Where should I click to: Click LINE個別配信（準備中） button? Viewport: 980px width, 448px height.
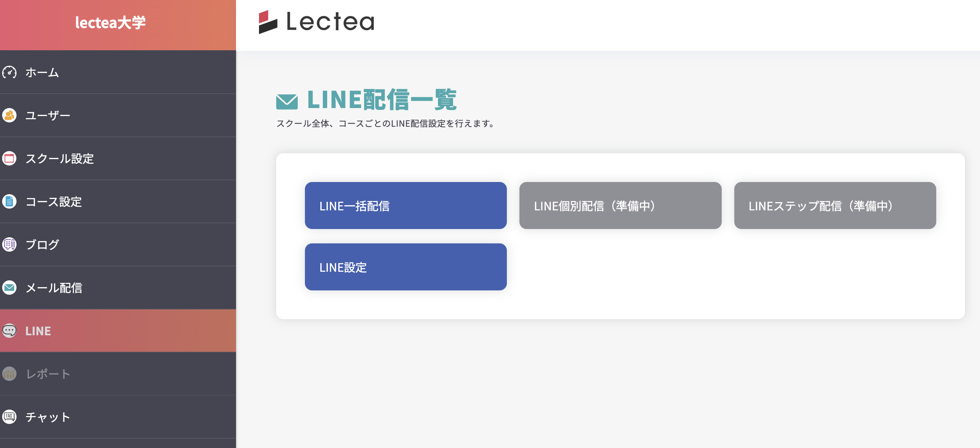click(620, 206)
